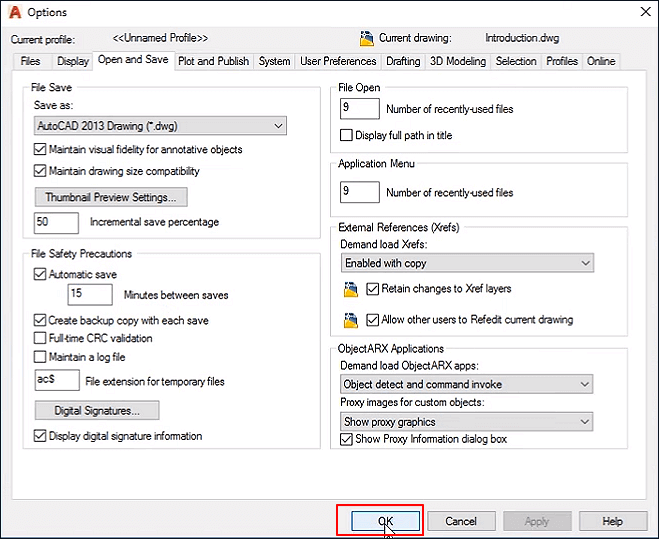The image size is (659, 539).
Task: Open the Save as file format dropdown
Action: [160, 126]
